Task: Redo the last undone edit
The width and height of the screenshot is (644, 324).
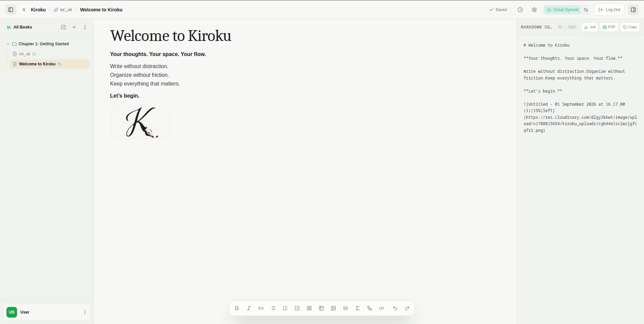Action: click(407, 308)
